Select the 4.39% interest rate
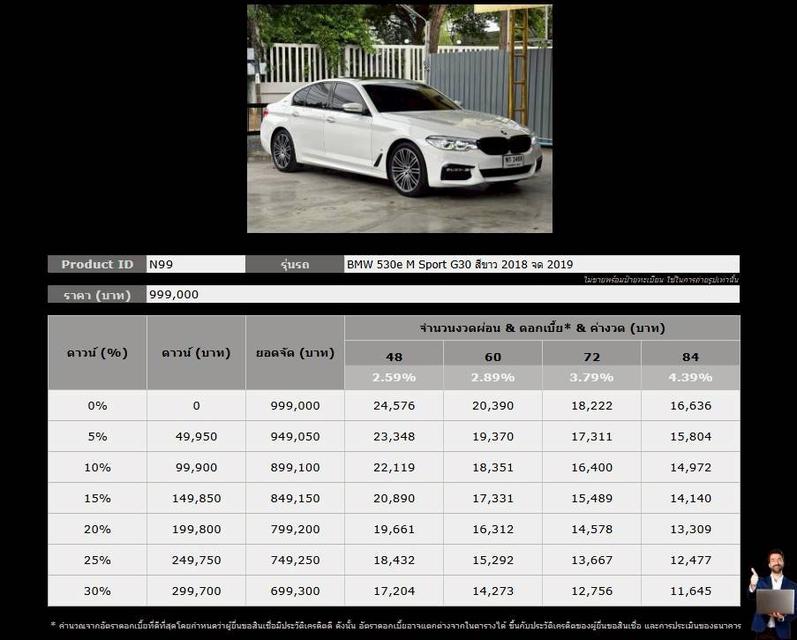 (x=690, y=377)
